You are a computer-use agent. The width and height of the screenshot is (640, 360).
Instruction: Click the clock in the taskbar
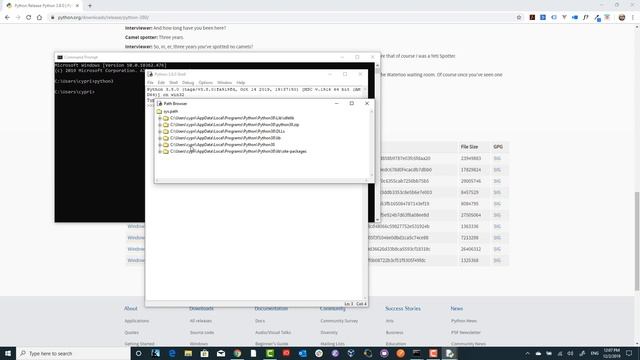point(611,353)
